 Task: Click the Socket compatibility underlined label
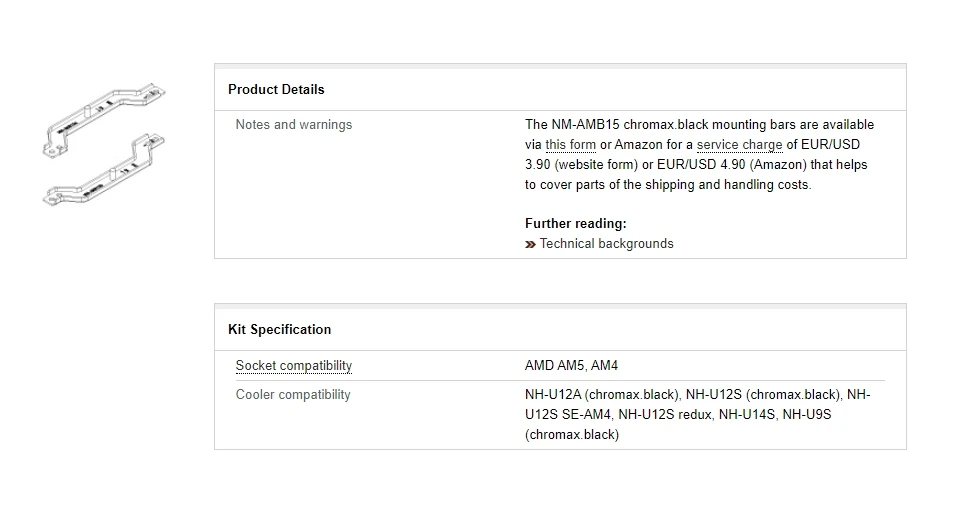(x=293, y=366)
